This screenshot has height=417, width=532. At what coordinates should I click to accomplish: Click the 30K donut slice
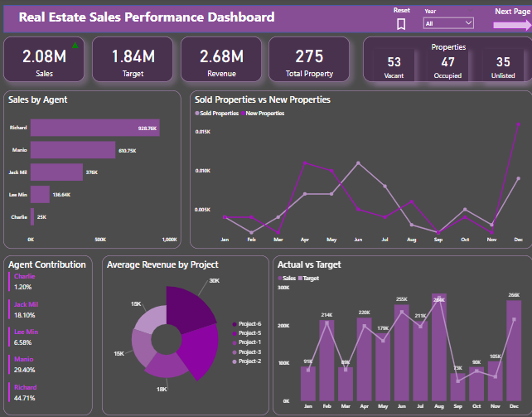188,307
